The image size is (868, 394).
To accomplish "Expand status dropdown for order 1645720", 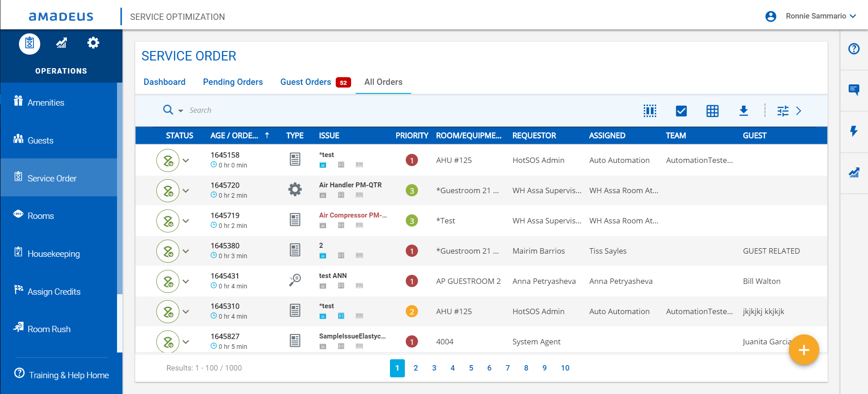I will [x=186, y=190].
